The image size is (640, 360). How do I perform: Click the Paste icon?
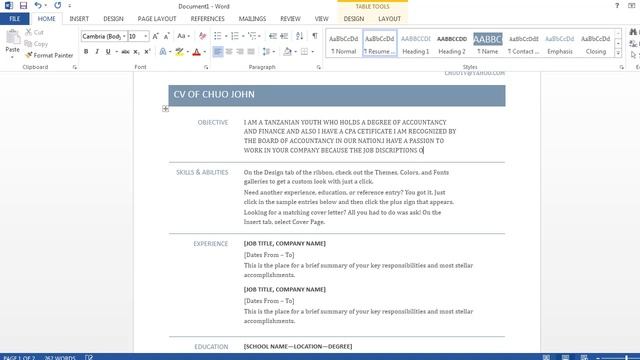pos(13,38)
